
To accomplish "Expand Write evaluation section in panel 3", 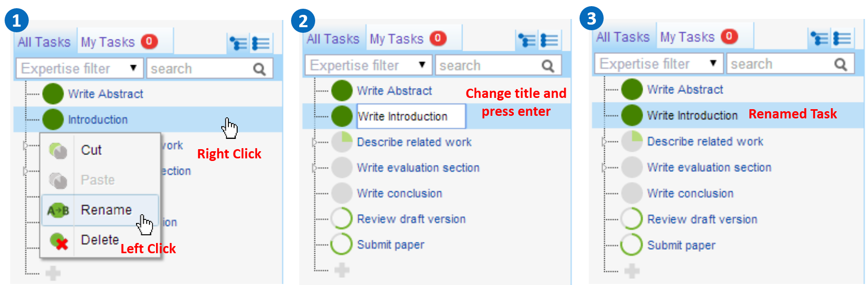I will (x=604, y=168).
